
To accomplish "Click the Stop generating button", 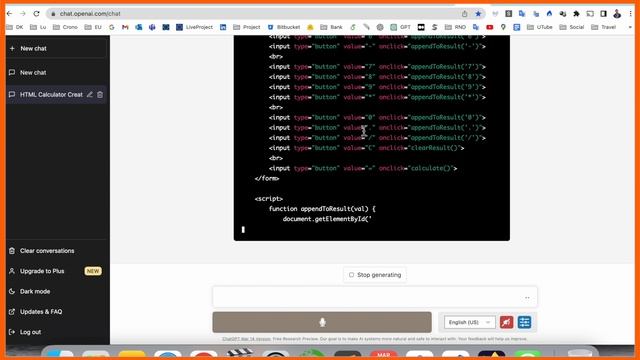I will click(x=375, y=275).
